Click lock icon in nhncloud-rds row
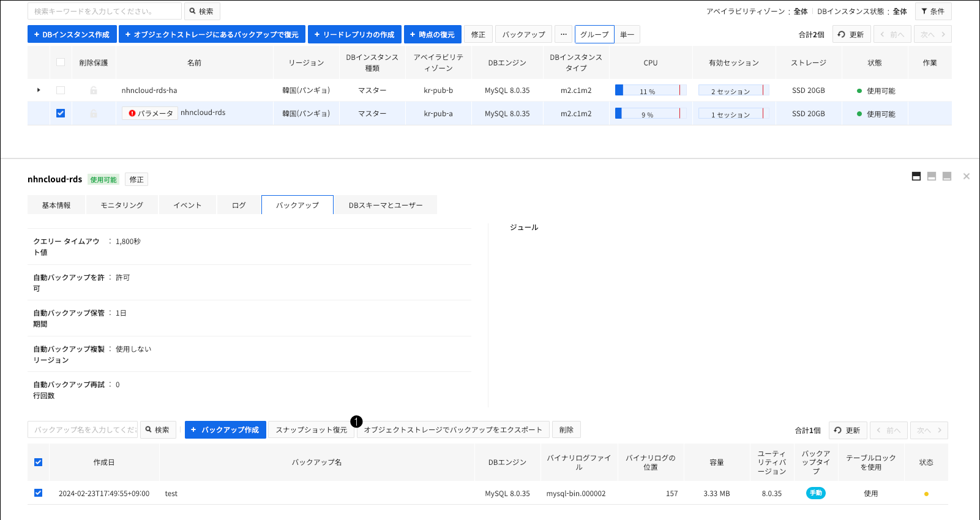Screen dimensions: 980x520 (94, 113)
